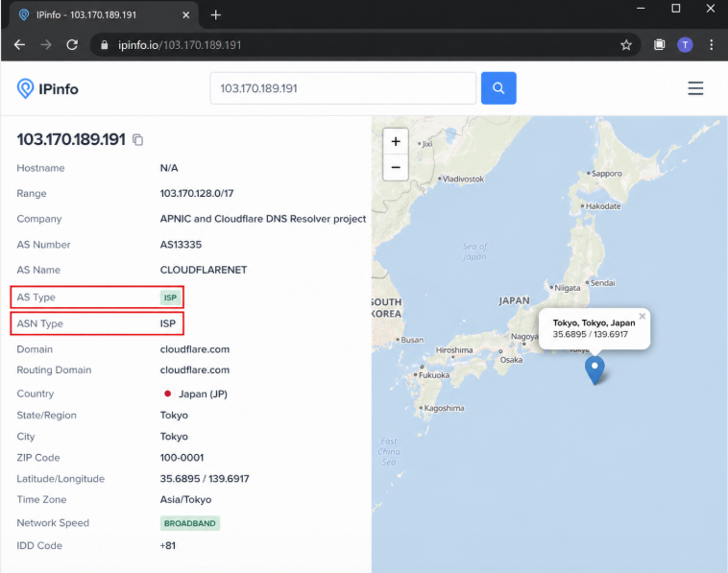Click the Time Zone value Asia/Tokyo

[185, 499]
